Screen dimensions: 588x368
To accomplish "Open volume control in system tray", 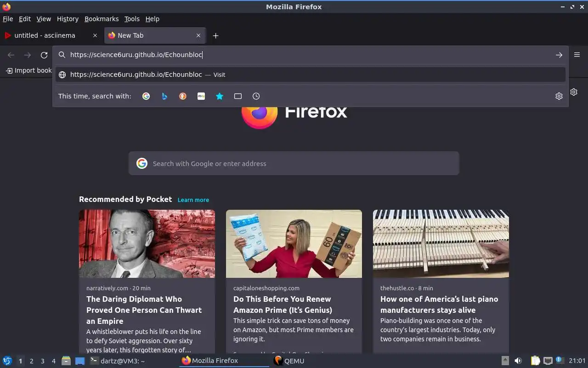I will (518, 361).
